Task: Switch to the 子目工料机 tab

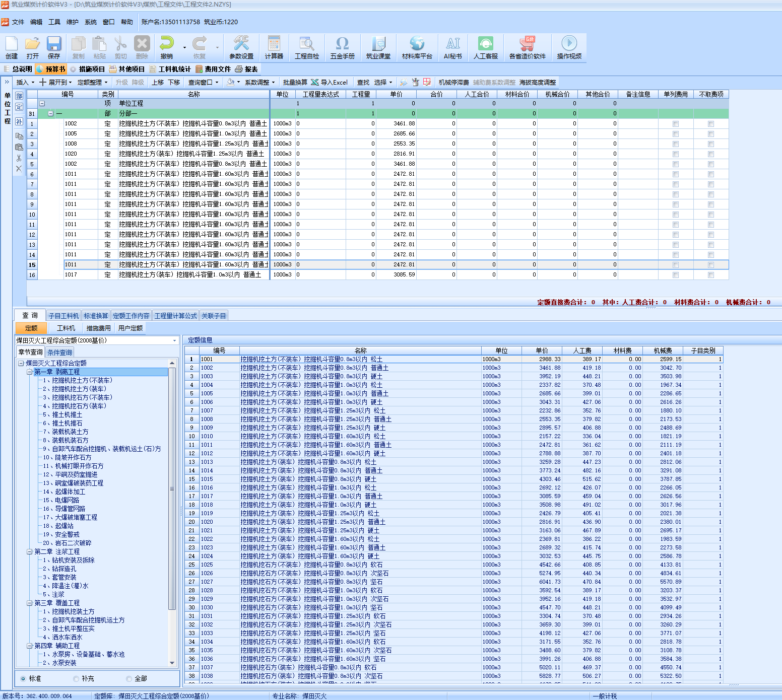Action: click(63, 316)
